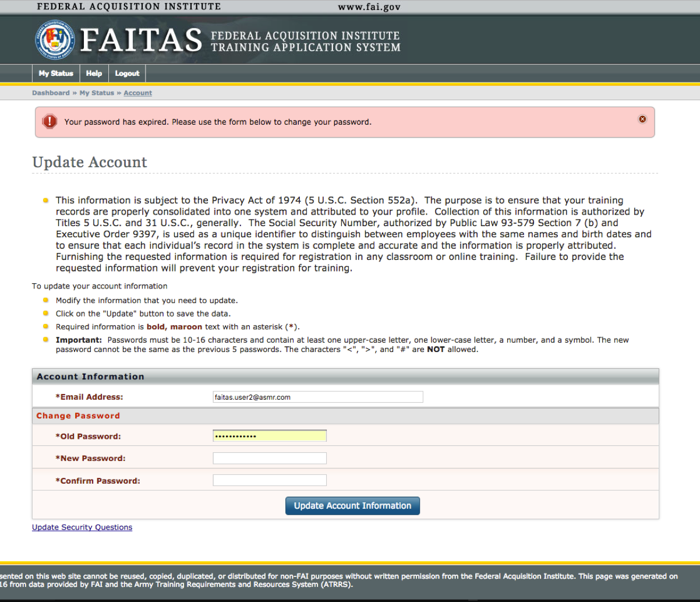Click the Federal Acquisition Institute header text
700x602 pixels.
[x=129, y=7]
